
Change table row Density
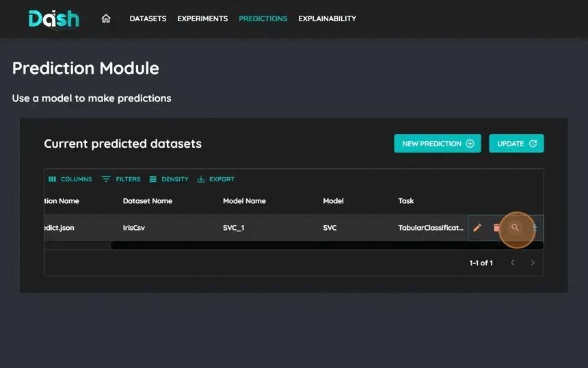pos(169,179)
